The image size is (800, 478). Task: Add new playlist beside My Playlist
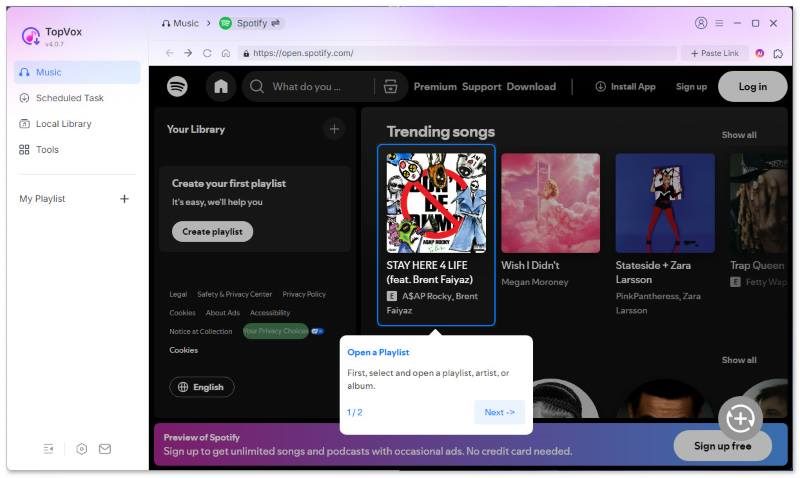124,199
